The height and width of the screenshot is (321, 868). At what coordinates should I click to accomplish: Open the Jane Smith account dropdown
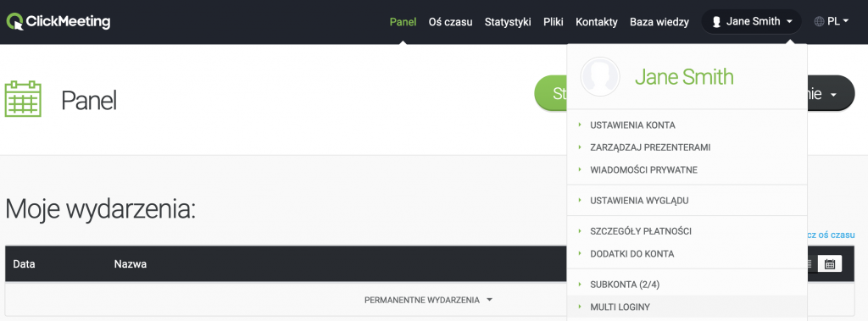pyautogui.click(x=751, y=22)
